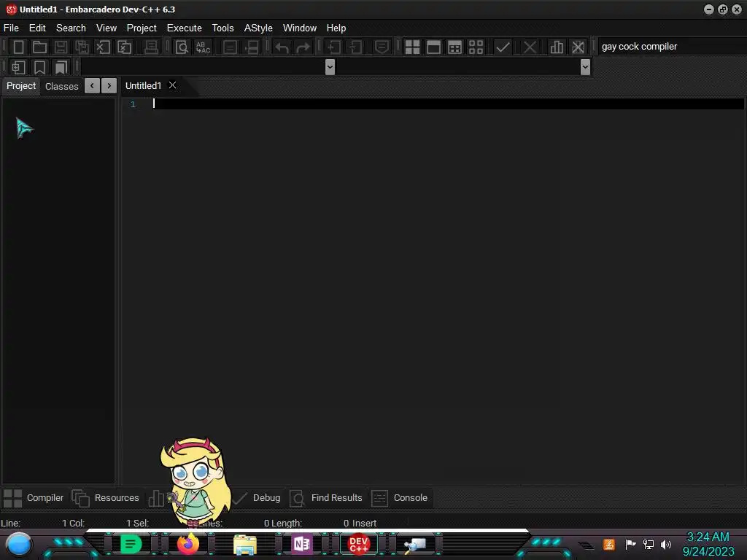
Task: Open the Resources tab in the bottom panel
Action: point(106,498)
